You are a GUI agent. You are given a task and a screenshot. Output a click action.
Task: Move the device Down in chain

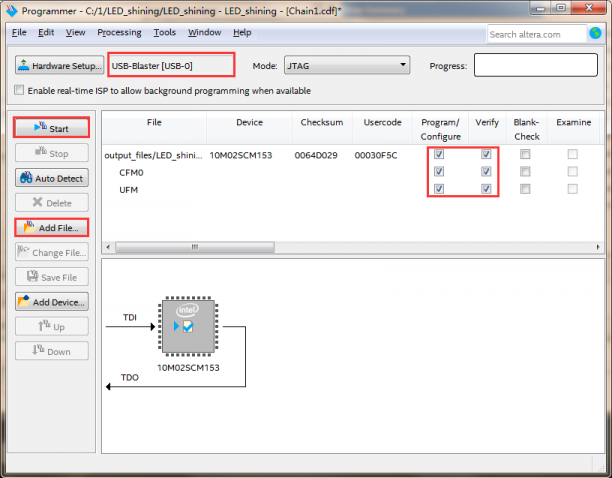(x=52, y=351)
